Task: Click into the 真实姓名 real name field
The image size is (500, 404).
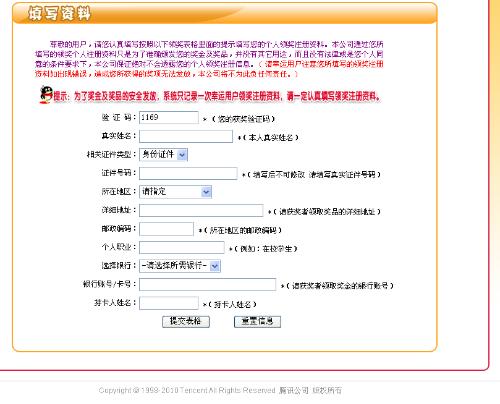Action: [186, 136]
